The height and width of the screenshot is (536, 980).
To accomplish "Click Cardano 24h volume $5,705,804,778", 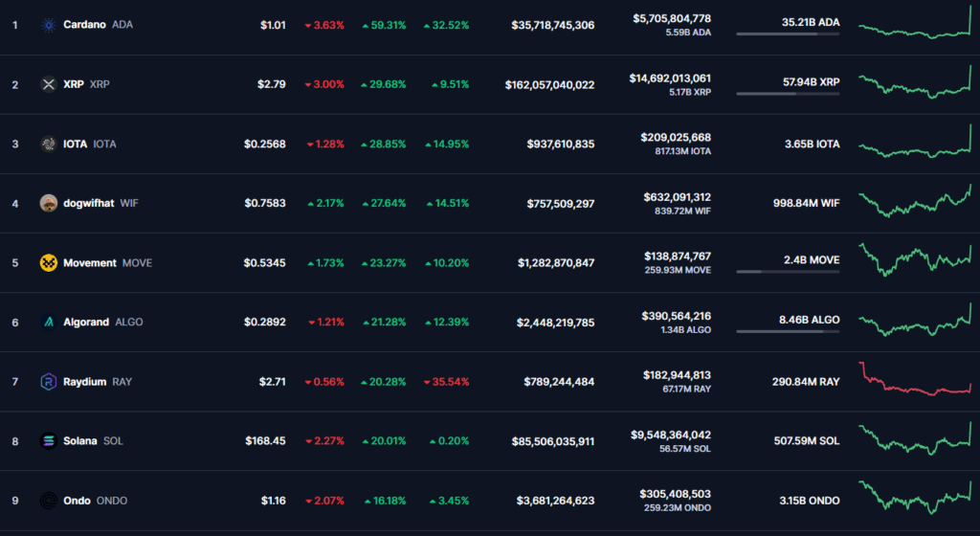I will tap(672, 19).
